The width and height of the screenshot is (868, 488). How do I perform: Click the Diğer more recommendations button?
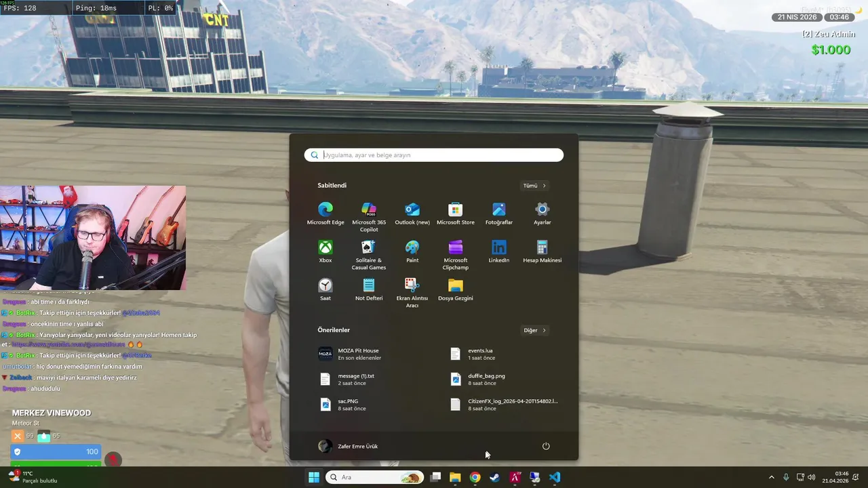tap(534, 330)
